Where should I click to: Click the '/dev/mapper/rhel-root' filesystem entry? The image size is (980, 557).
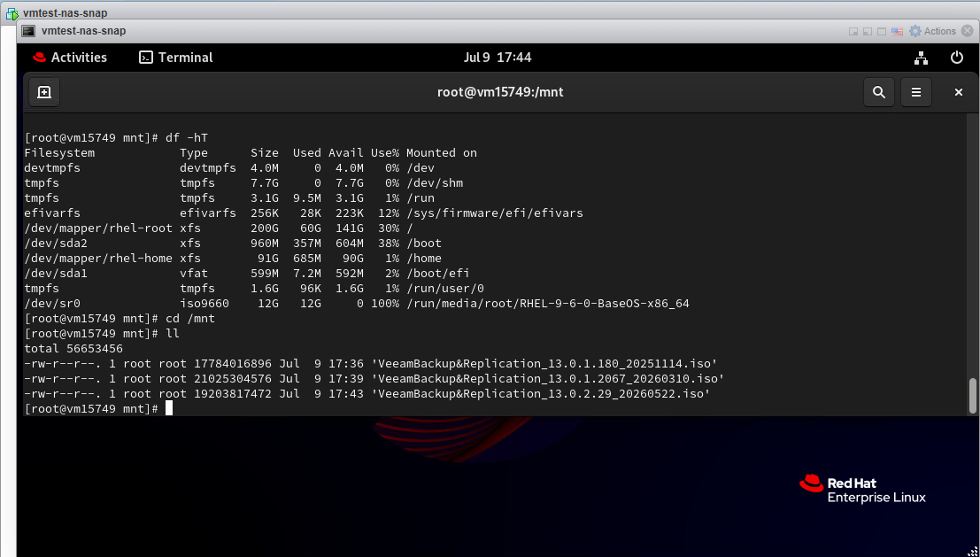pos(98,228)
